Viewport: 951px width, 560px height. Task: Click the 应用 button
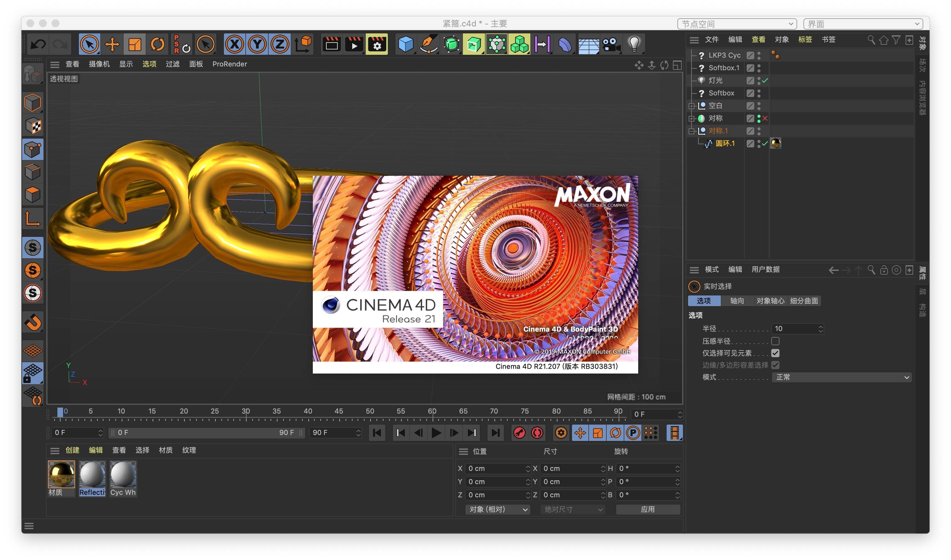click(647, 509)
